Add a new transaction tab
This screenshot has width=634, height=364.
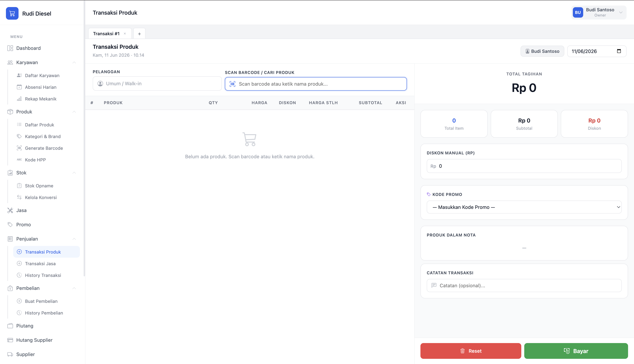[140, 34]
